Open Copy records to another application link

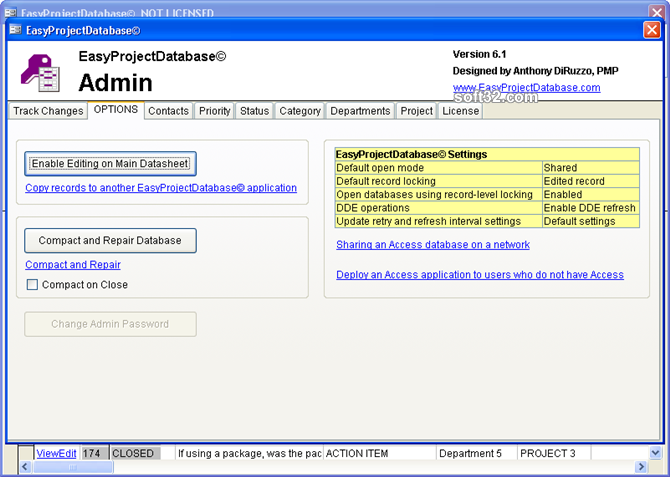click(161, 188)
